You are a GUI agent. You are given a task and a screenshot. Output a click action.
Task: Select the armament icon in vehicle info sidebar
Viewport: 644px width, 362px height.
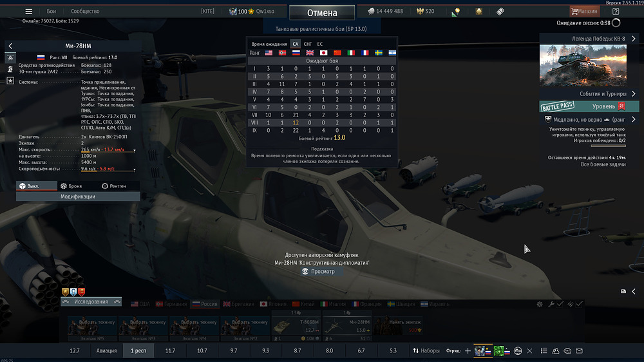click(x=10, y=69)
